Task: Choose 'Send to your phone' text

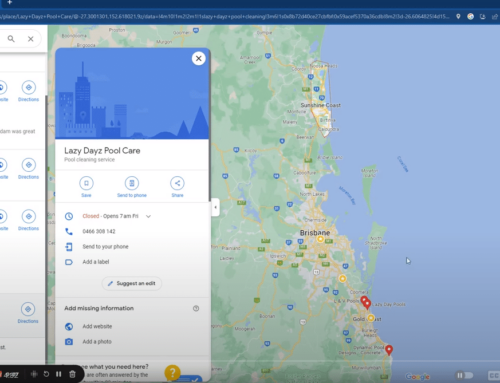Action: (x=105, y=247)
